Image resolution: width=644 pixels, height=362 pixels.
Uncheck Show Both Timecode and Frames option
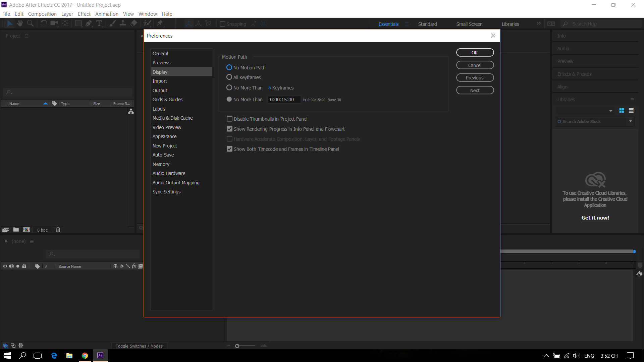pos(230,149)
